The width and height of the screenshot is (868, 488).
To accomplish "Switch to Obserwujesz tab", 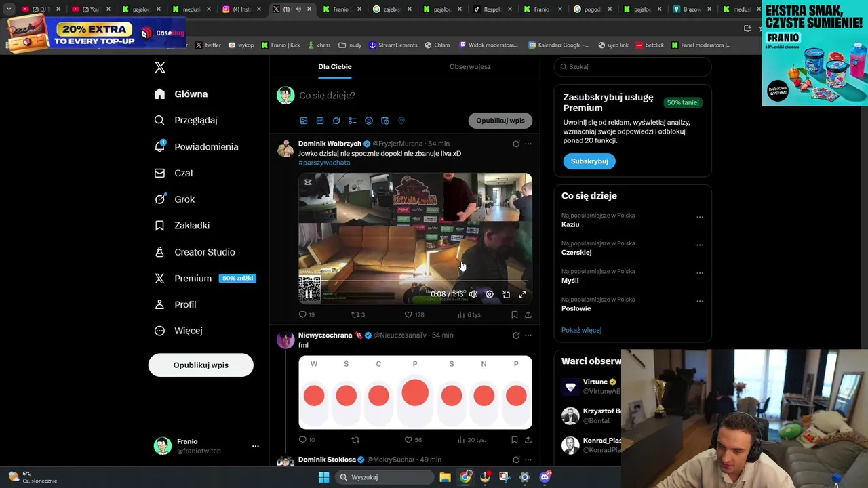I will pos(470,66).
